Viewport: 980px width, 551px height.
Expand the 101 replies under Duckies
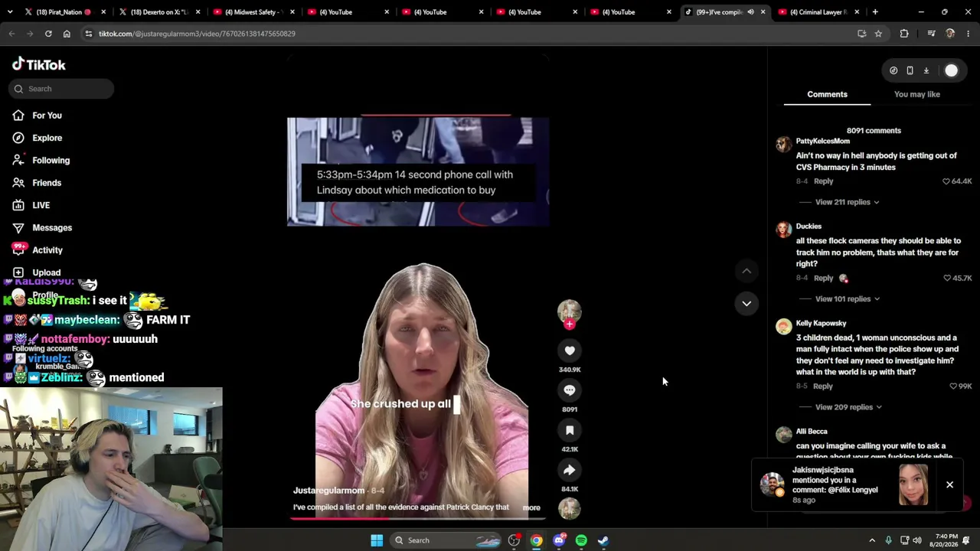[847, 299]
